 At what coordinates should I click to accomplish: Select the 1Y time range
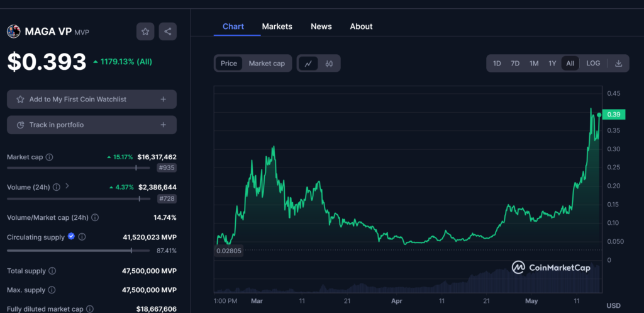pos(552,64)
